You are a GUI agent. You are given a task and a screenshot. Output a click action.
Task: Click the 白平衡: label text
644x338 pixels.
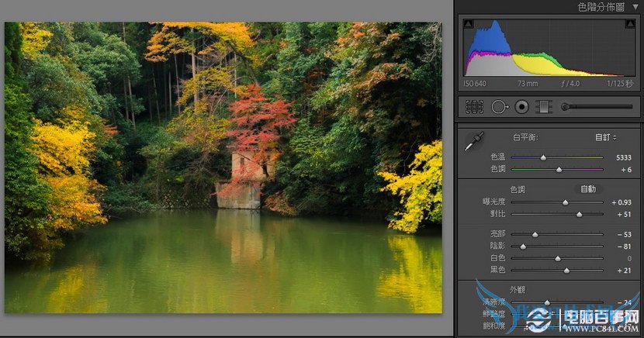click(525, 137)
